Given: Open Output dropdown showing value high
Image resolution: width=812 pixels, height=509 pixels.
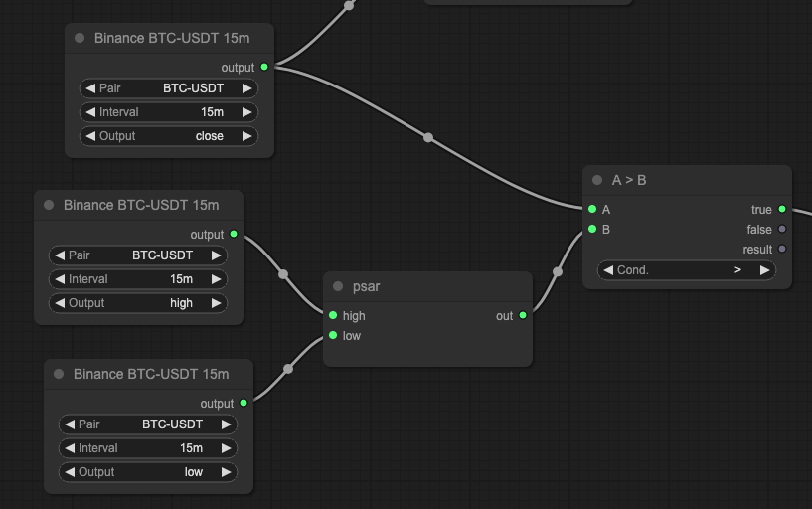Looking at the screenshot, I should click(x=138, y=303).
